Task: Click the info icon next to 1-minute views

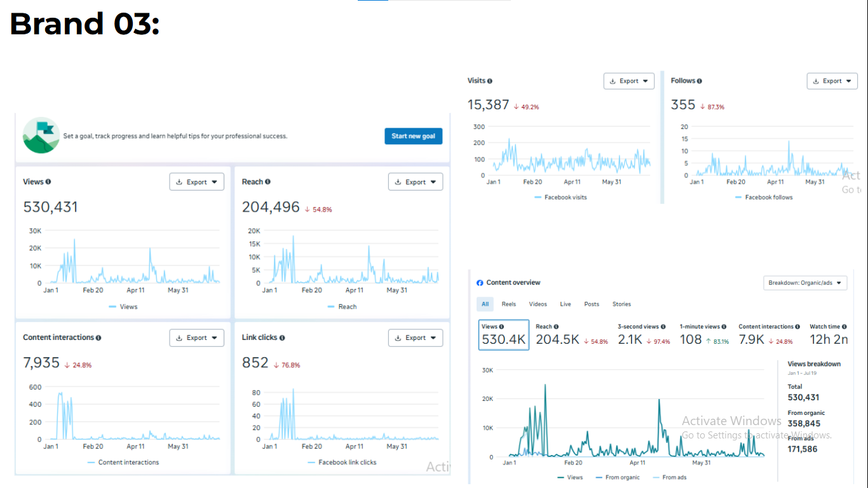Action: pos(724,327)
